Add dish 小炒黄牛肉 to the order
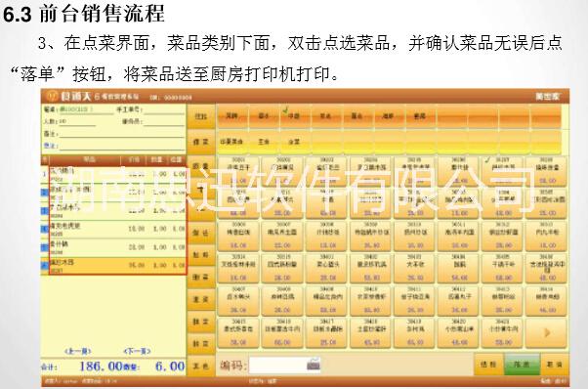Viewport: 588px width, 389px height. pos(502,332)
